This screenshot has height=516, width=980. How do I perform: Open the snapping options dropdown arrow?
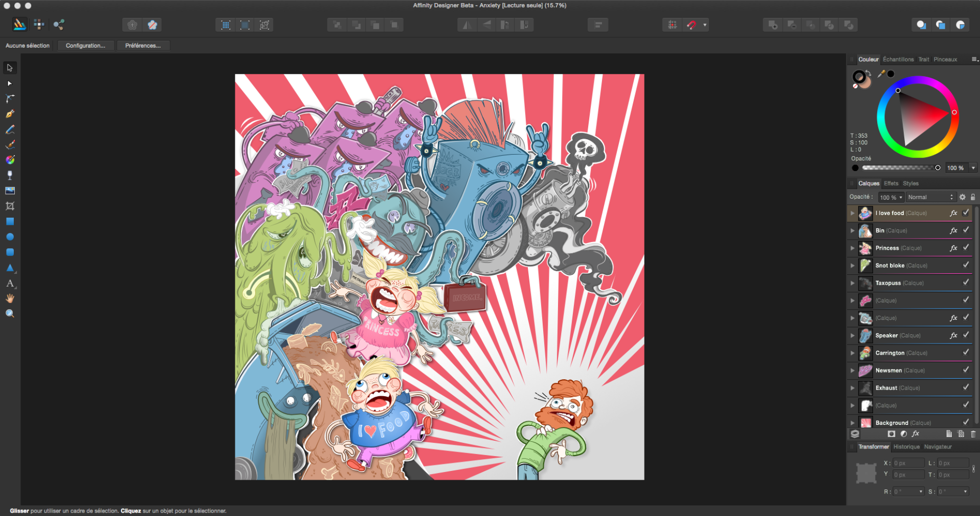[704, 25]
